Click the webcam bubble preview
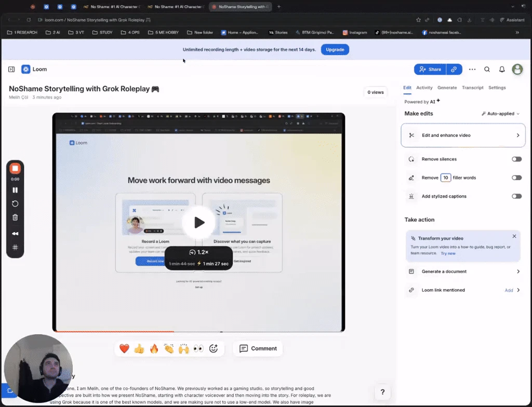This screenshot has height=407, width=532. click(38, 369)
